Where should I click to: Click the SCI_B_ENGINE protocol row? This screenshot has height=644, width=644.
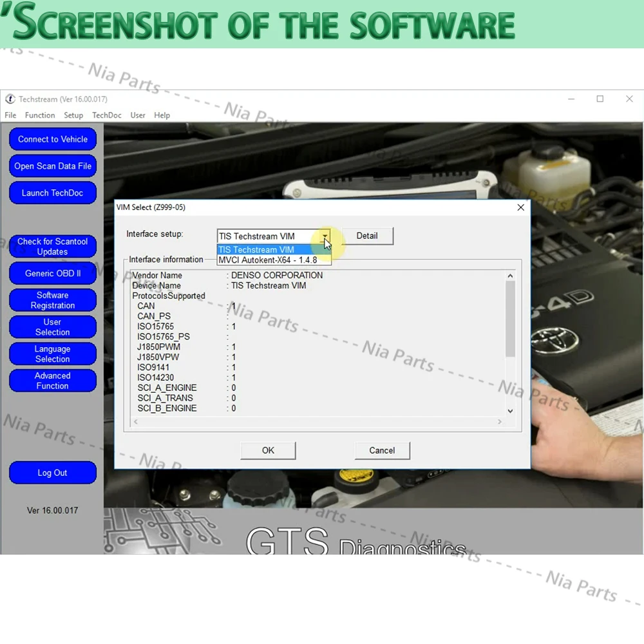(186, 408)
